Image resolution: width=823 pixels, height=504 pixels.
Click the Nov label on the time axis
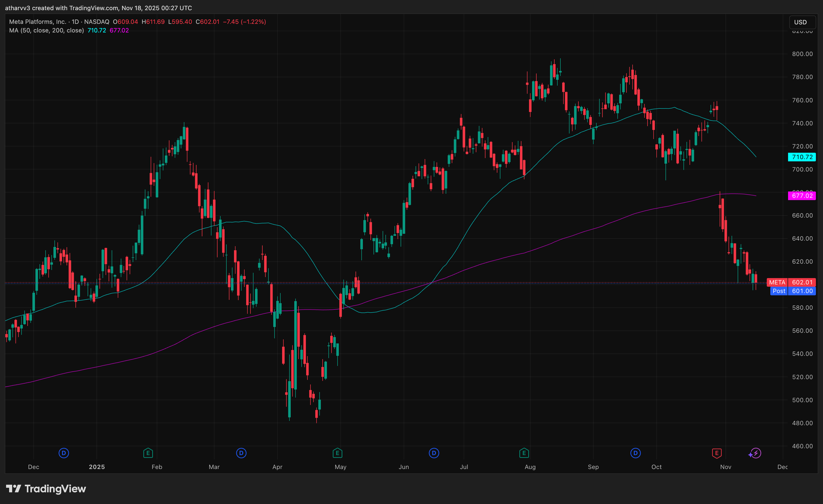[x=726, y=467]
